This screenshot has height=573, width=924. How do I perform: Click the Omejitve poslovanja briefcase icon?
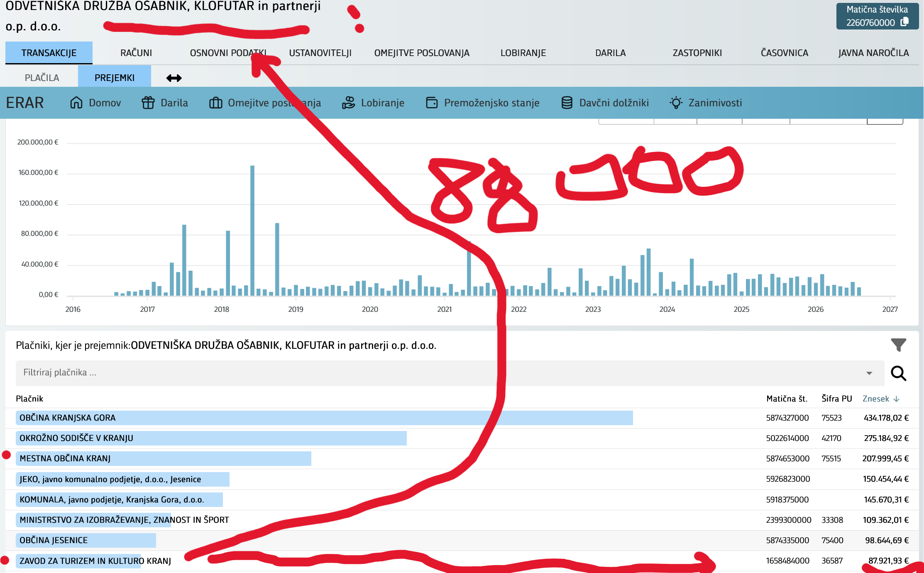(x=215, y=103)
